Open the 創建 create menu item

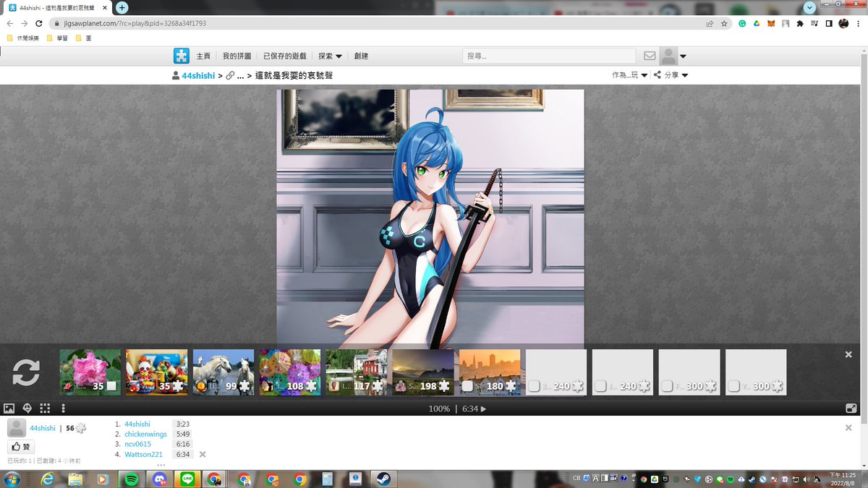tap(361, 56)
